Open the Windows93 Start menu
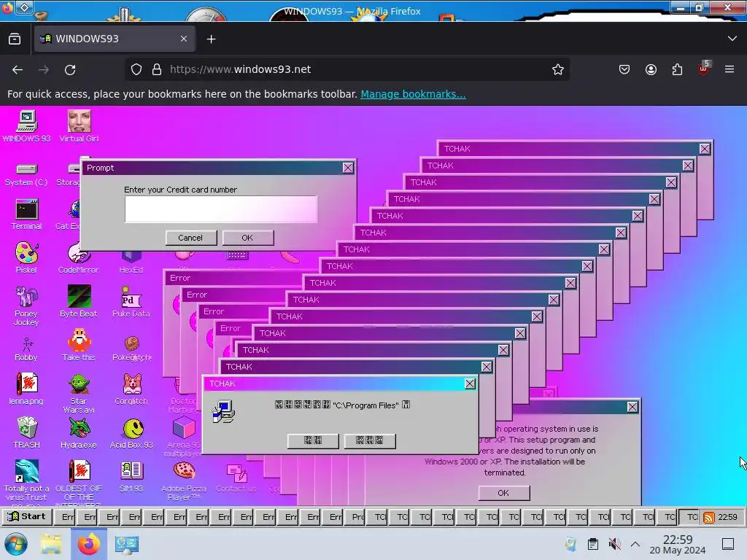The width and height of the screenshot is (747, 560). 27,517
